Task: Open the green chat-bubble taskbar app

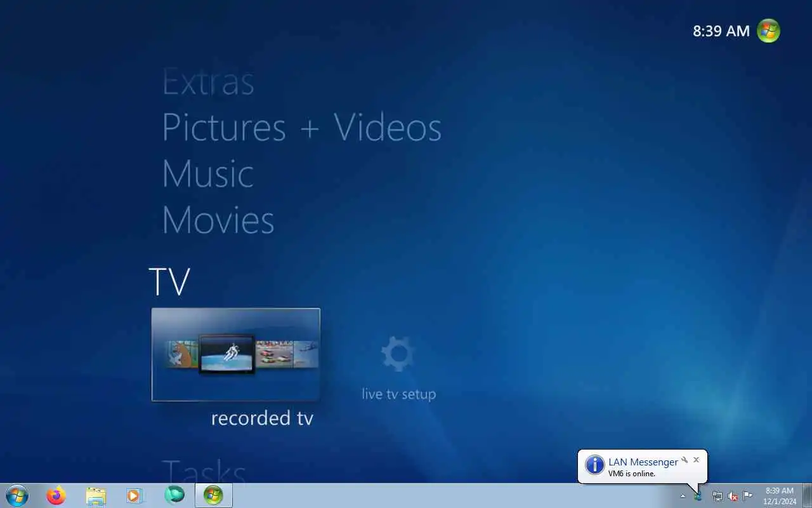Action: [x=174, y=495]
